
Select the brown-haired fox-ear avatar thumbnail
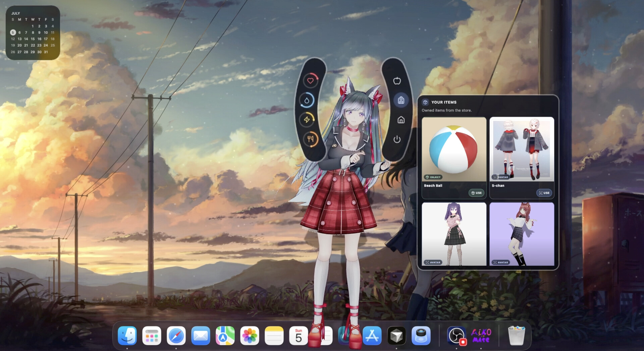point(522,234)
